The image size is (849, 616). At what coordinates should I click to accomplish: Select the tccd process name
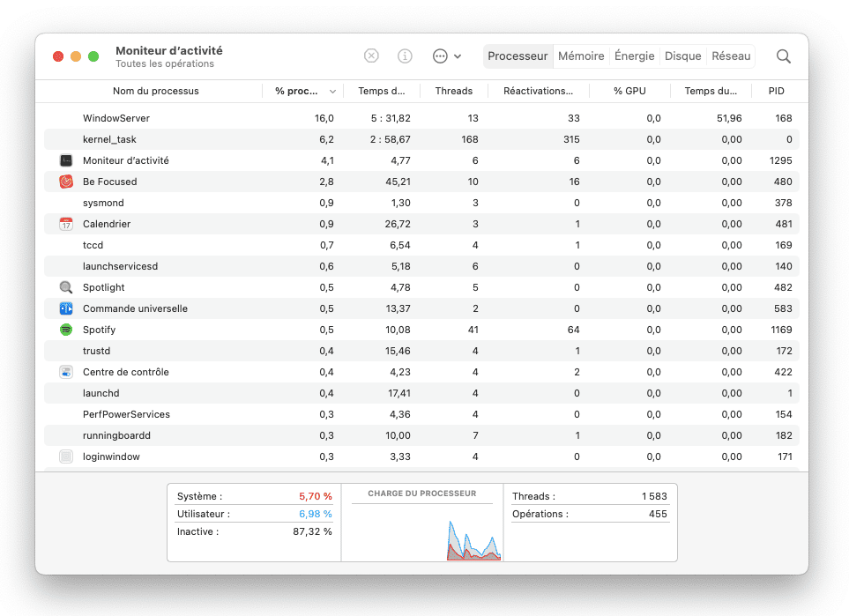93,245
